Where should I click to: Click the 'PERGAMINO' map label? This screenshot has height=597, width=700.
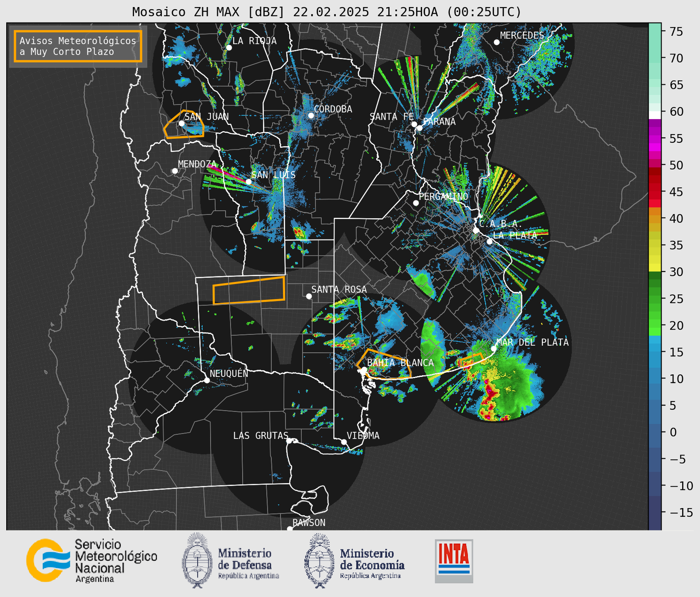pos(443,196)
